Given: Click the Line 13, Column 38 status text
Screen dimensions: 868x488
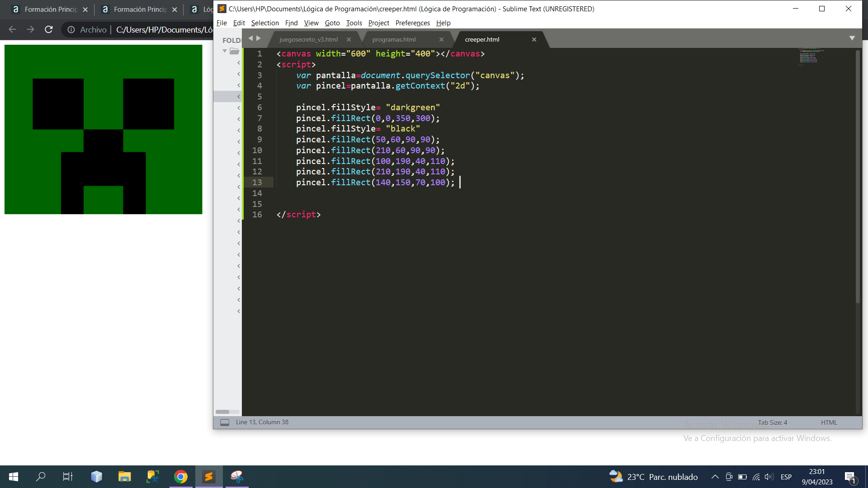Looking at the screenshot, I should point(262,422).
